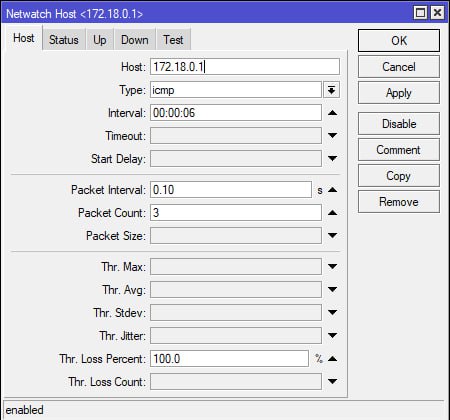Click the 'Thr. Jitter:' label
Viewport: 450px width, 420px height.
coord(123,336)
